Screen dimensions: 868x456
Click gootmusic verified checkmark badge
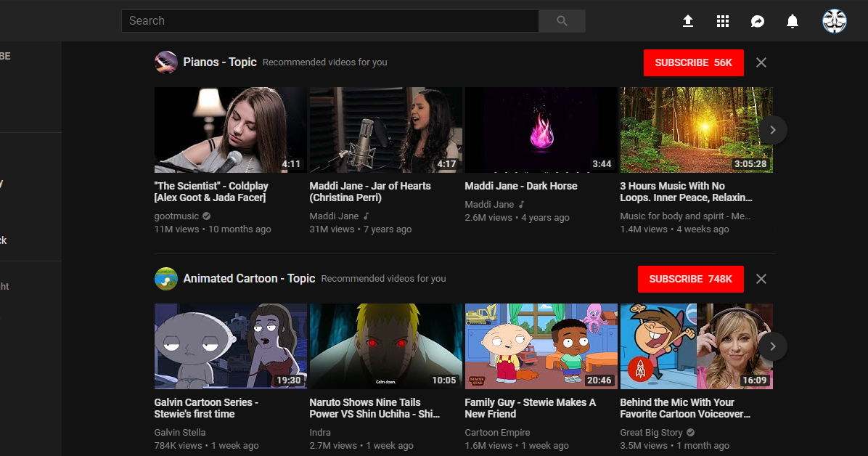click(x=207, y=216)
